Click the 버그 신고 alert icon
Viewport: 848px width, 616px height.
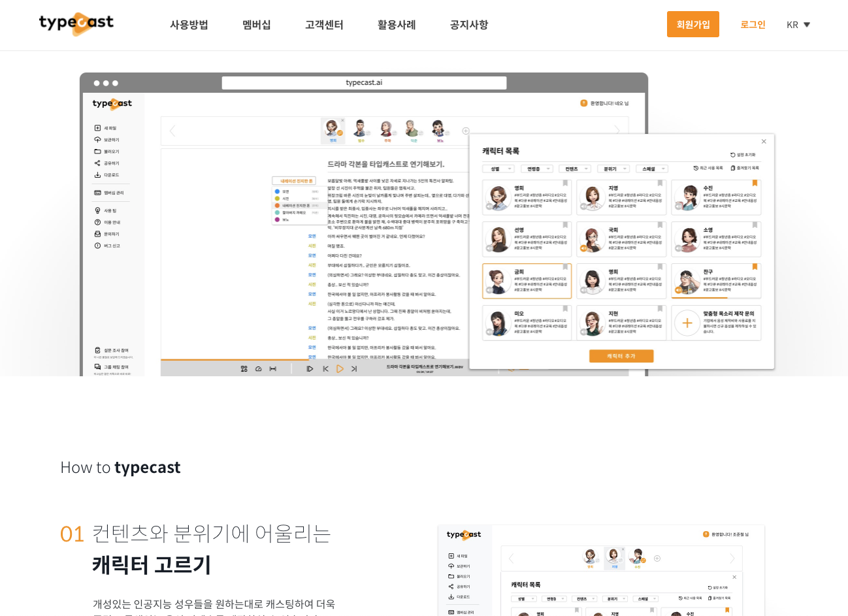coord(97,246)
